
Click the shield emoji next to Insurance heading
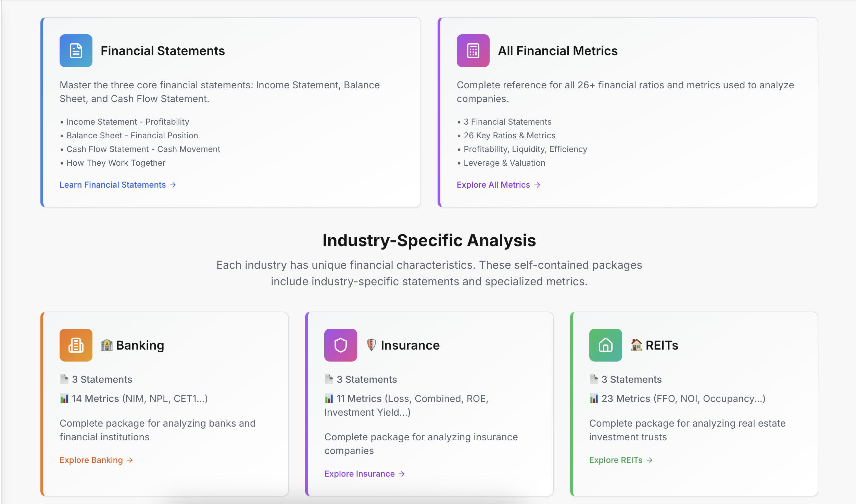372,345
